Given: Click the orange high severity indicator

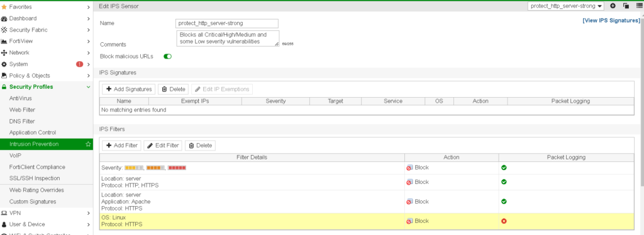Looking at the screenshot, I should (155, 168).
